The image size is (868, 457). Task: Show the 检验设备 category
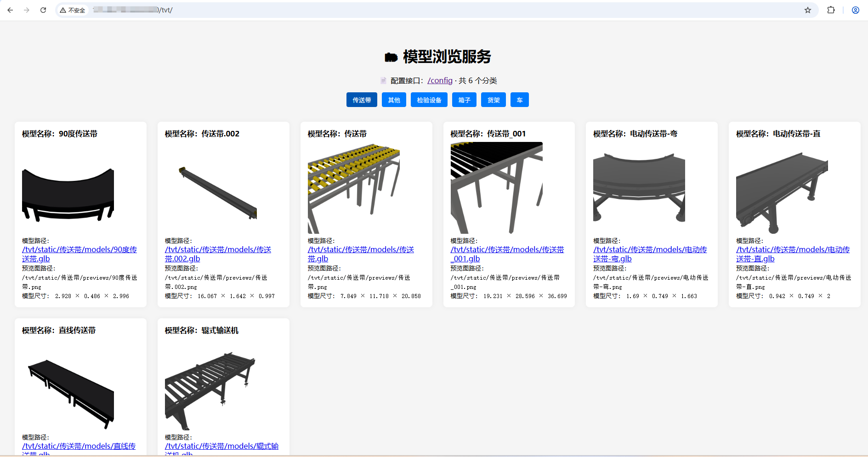[429, 100]
